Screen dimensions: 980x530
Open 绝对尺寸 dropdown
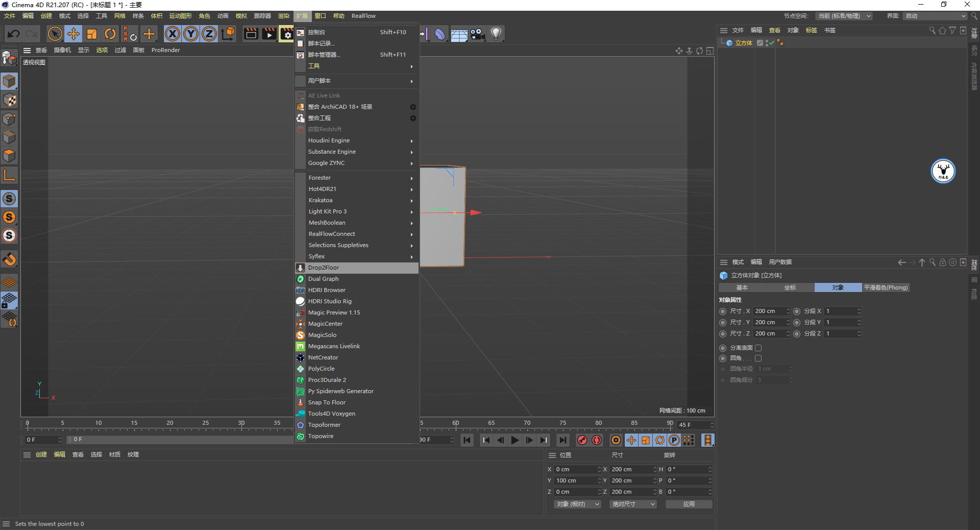(633, 504)
